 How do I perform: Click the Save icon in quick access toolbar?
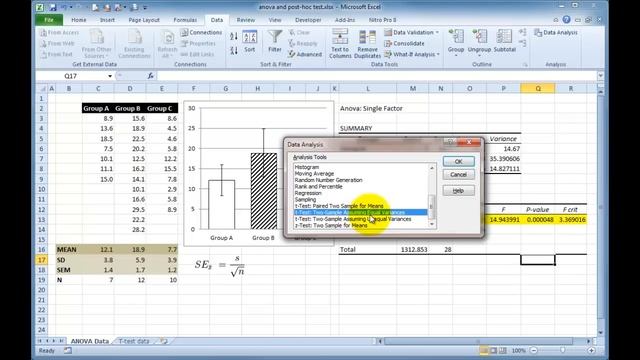tap(53, 7)
